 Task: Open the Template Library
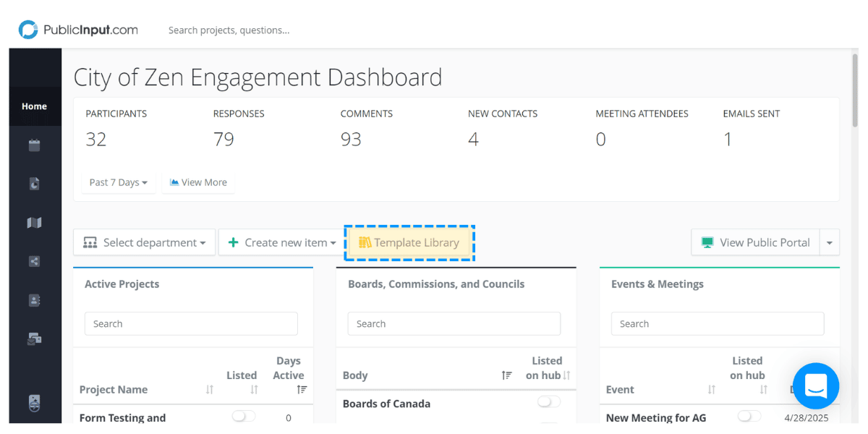pos(409,243)
